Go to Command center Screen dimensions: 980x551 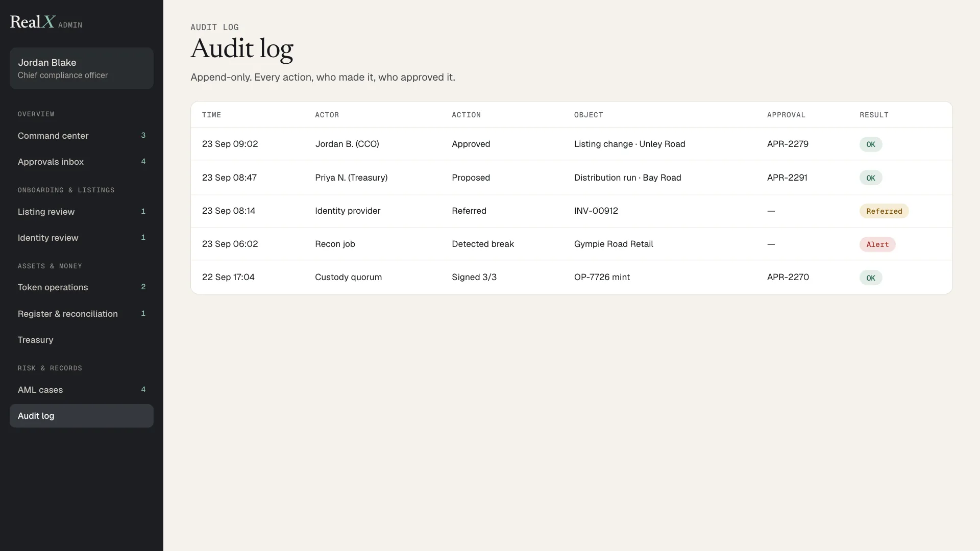click(x=82, y=136)
